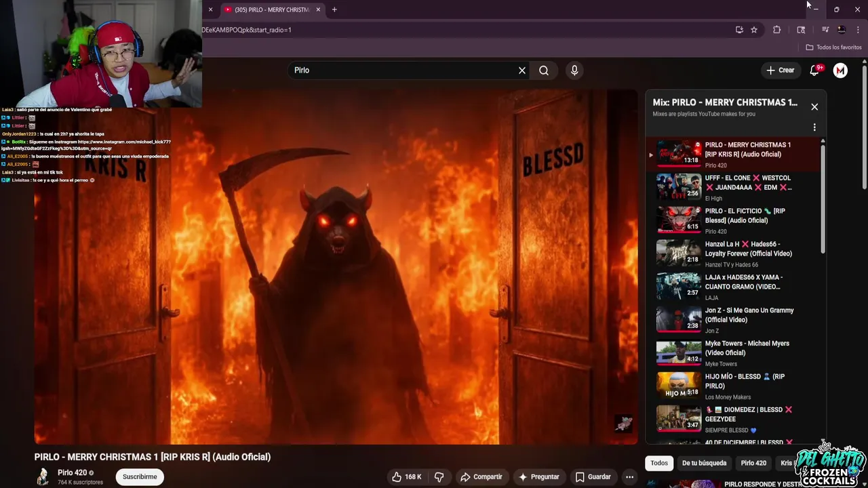Click the Hanzel TV y Hades 66 label

[x=732, y=265]
